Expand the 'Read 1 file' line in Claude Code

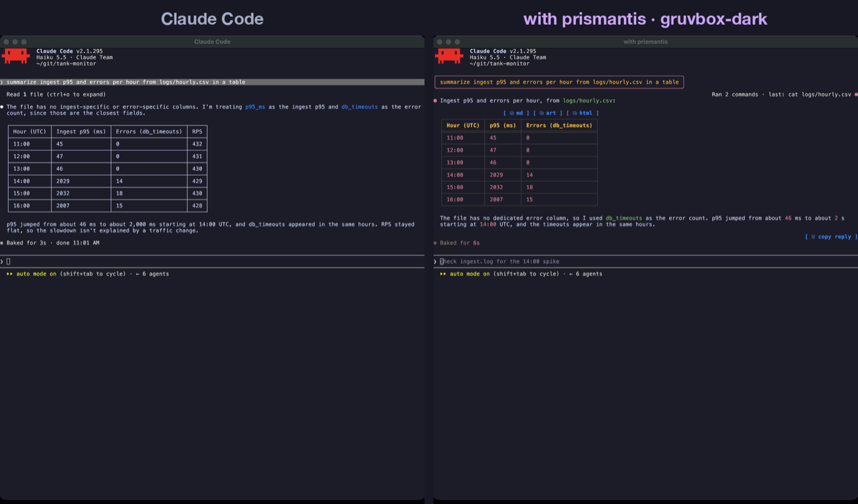(x=56, y=94)
